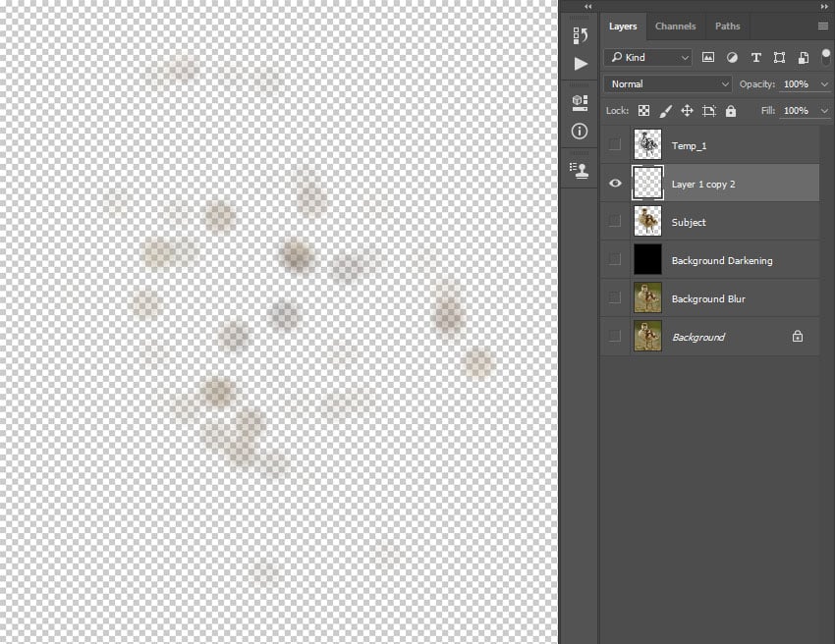Lock the layer position with the move icon

click(688, 111)
